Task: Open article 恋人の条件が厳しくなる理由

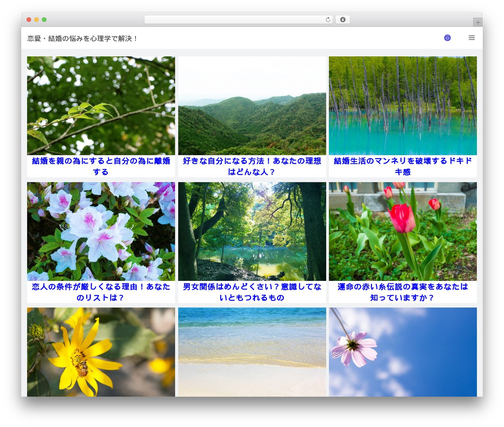Action: tap(101, 292)
